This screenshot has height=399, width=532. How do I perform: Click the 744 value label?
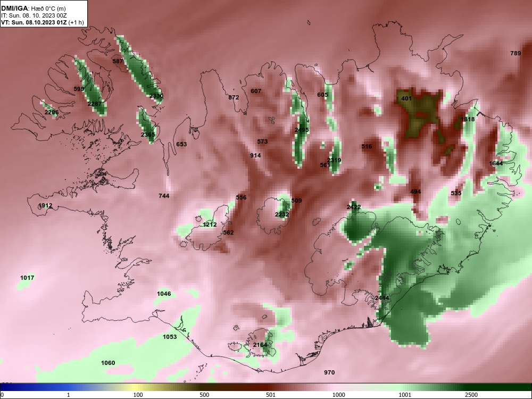pyautogui.click(x=164, y=196)
